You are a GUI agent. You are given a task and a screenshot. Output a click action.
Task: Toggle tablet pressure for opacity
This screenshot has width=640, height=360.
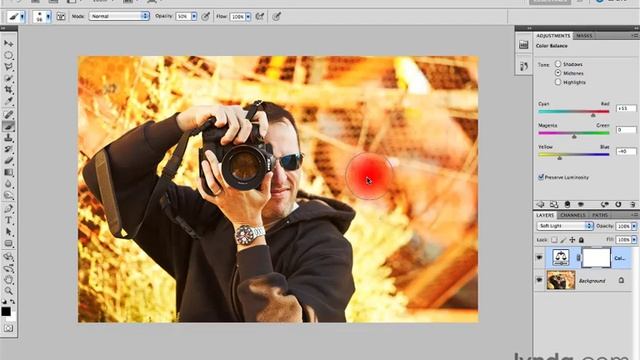(206, 16)
